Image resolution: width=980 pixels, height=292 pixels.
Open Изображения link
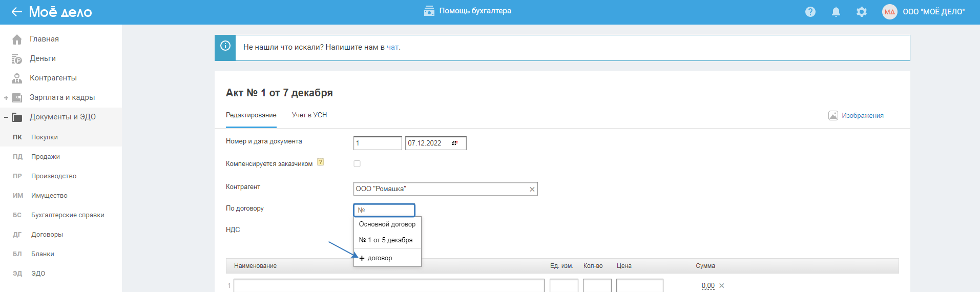(862, 116)
